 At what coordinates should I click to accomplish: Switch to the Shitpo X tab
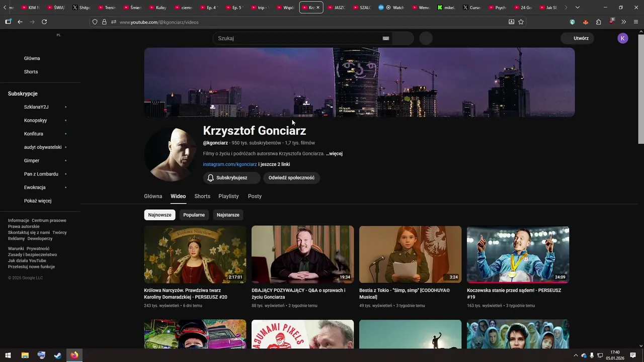(82, 8)
